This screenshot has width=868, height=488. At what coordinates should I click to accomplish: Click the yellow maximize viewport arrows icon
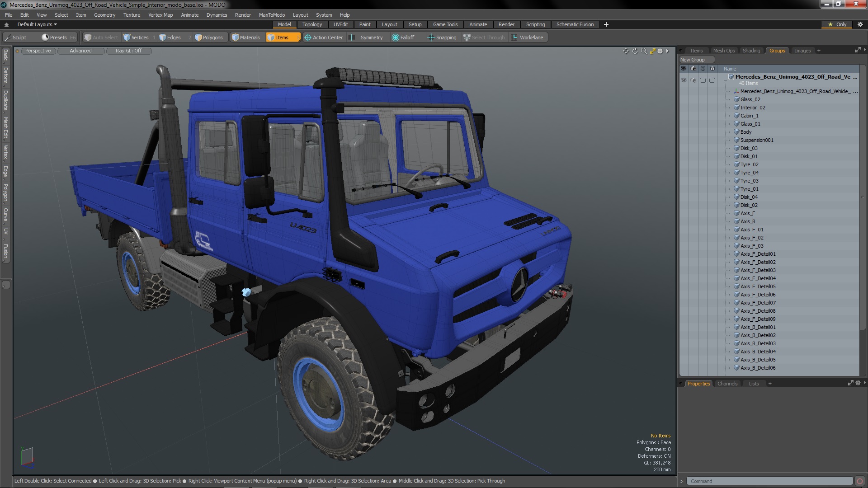[652, 51]
